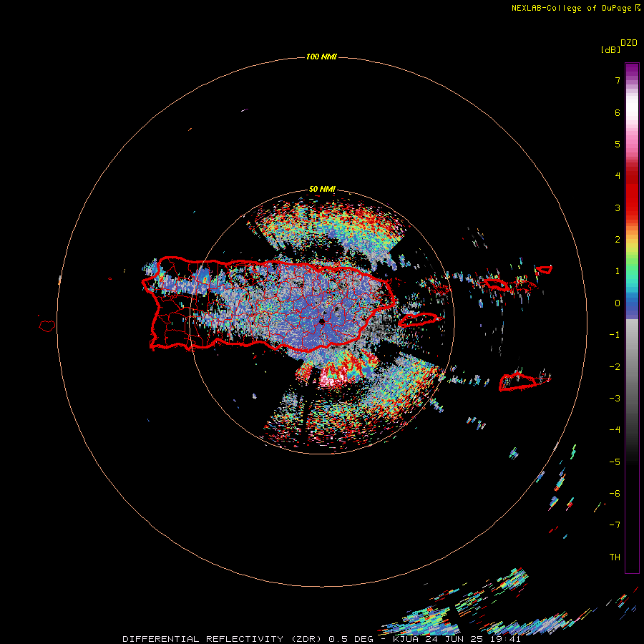This screenshot has height=644, width=644.
Task: Click the TH threshold label on scale
Action: coord(615,557)
